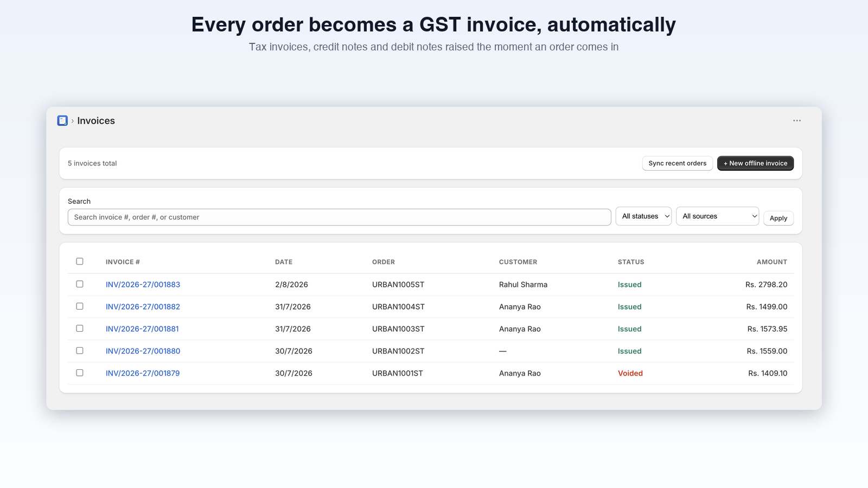Click the CUSTOMER column header
Viewport: 868px width, 488px height.
coord(518,262)
